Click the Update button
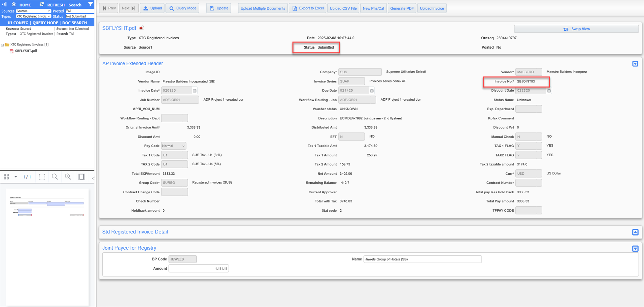 [219, 8]
